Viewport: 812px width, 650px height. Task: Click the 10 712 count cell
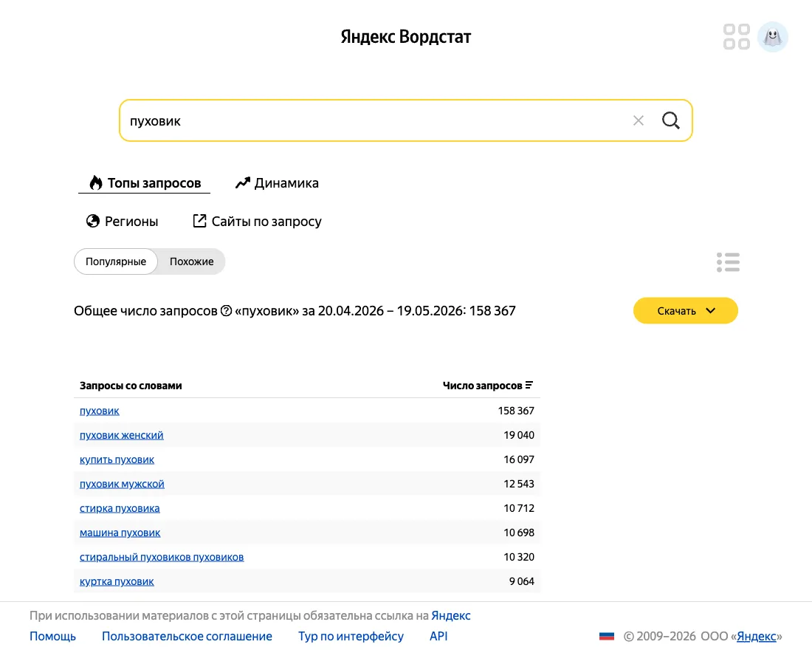(x=519, y=508)
